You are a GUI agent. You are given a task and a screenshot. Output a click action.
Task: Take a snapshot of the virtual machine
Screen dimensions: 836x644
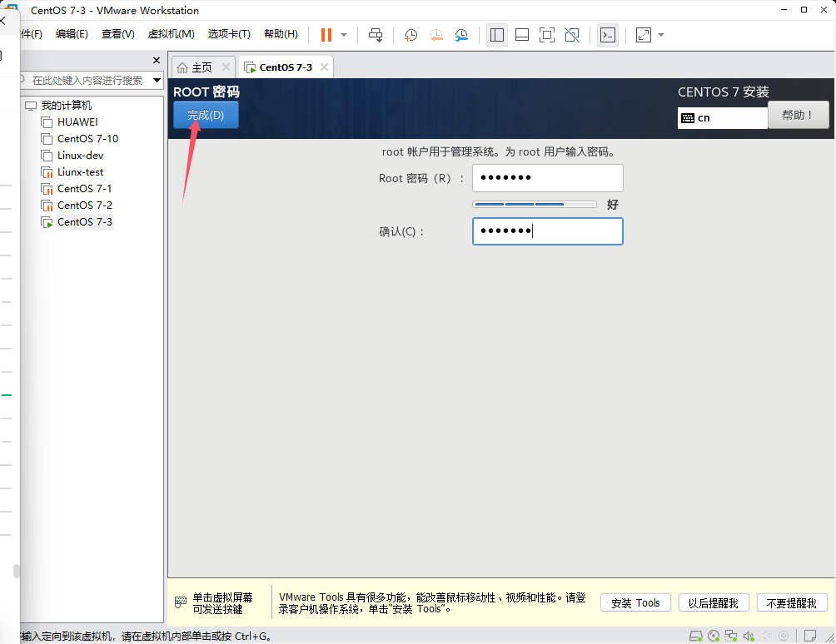[411, 35]
